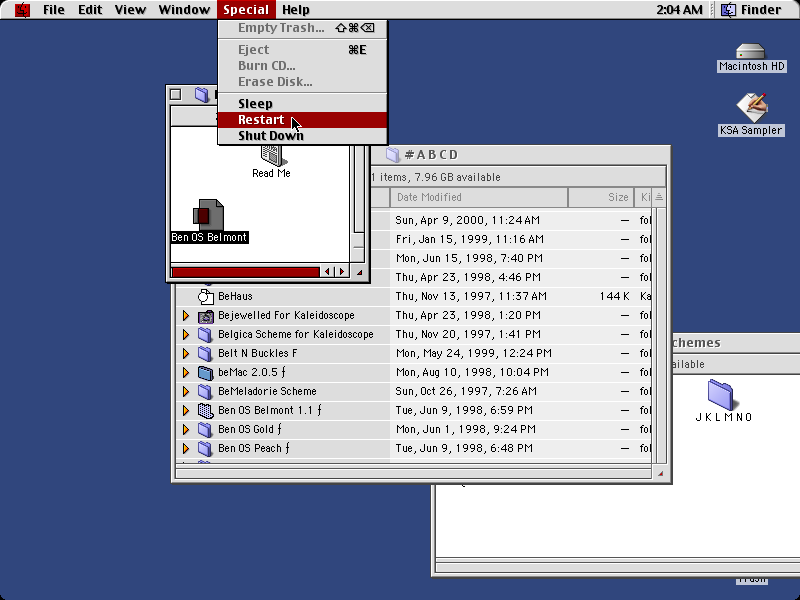Open the Help menu
Image resolution: width=800 pixels, height=600 pixels.
(296, 10)
